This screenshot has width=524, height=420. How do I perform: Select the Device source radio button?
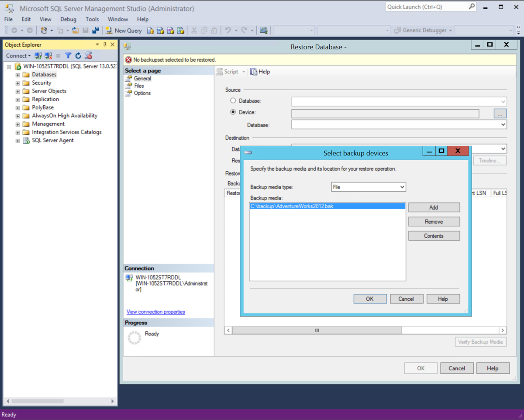point(233,112)
